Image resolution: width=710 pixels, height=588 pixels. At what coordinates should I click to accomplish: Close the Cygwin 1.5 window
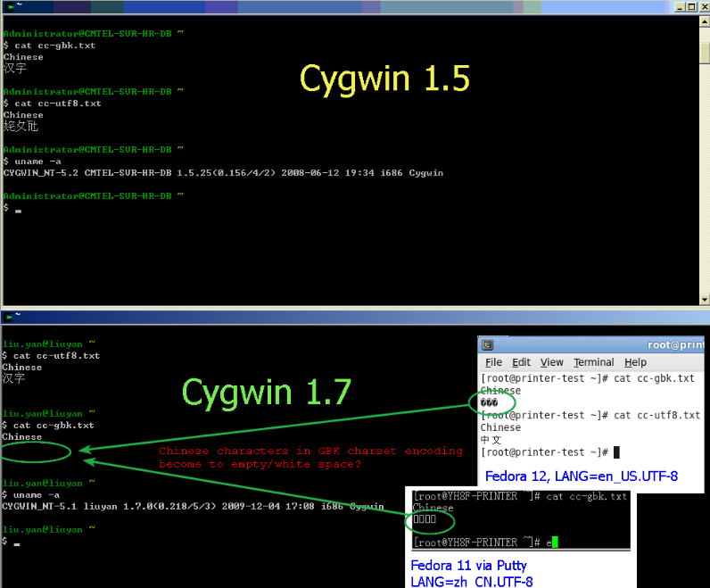click(704, 7)
